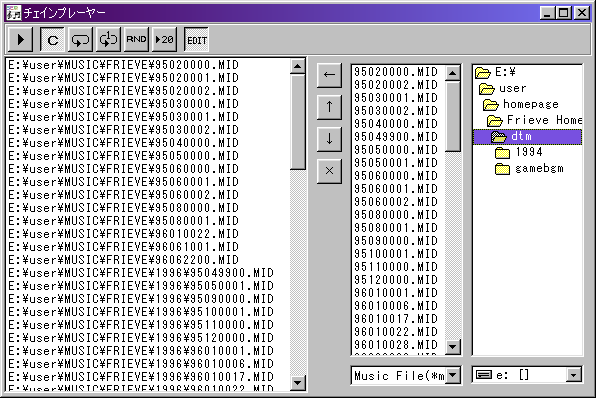596x398 pixels.
Task: Toggle the loop playback button
Action: click(x=80, y=39)
